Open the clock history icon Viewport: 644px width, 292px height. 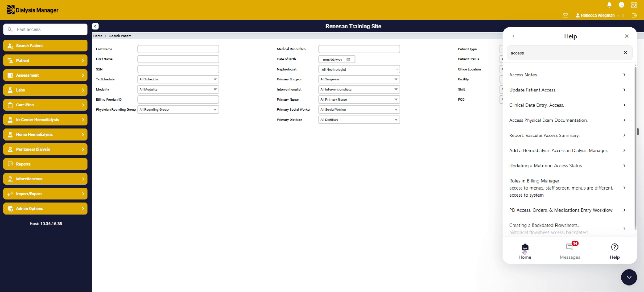(621, 5)
